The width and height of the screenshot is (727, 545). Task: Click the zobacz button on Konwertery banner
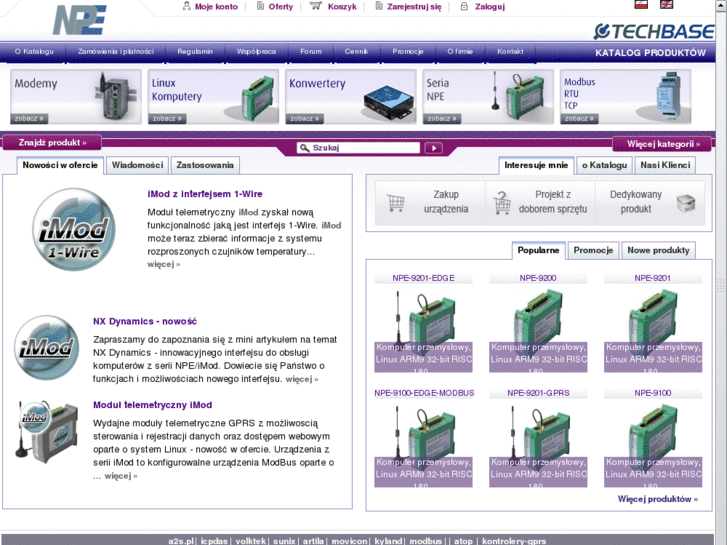304,119
